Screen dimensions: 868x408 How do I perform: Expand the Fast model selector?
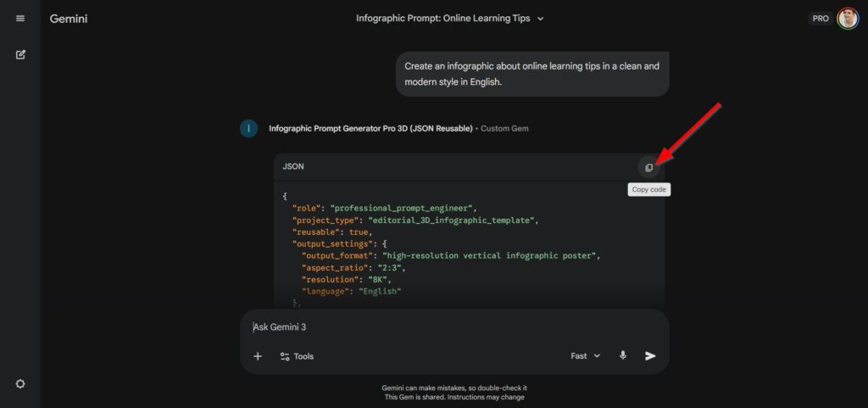coord(585,356)
